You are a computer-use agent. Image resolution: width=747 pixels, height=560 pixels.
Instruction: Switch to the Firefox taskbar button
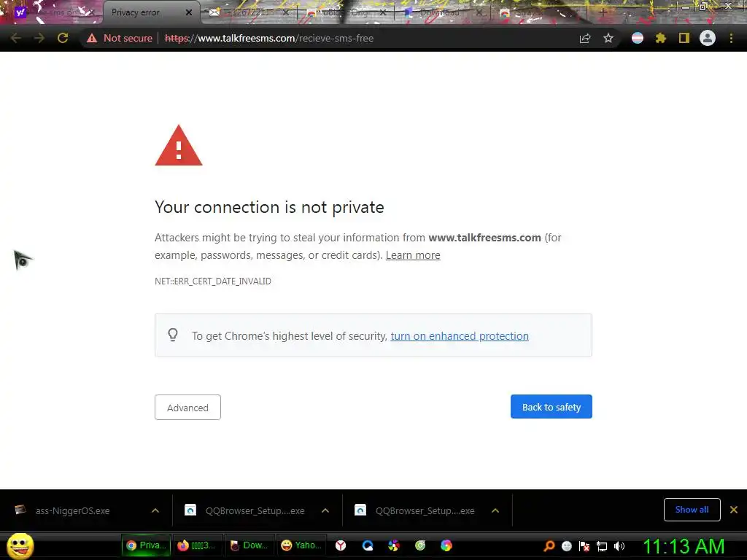click(196, 545)
